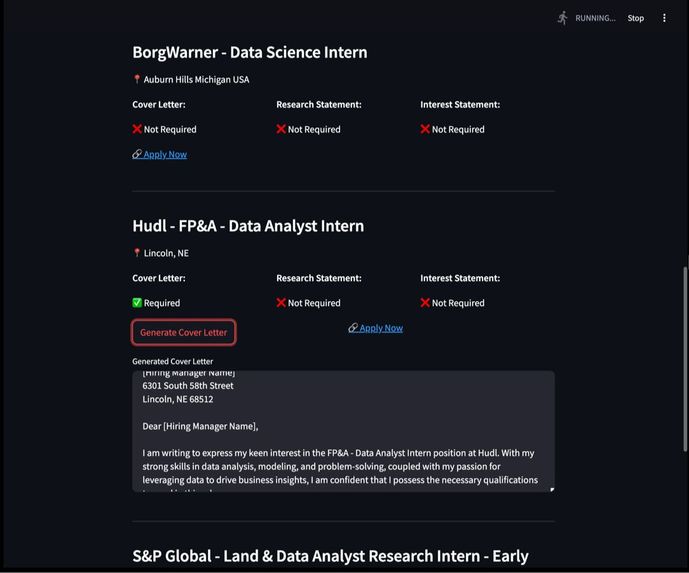The width and height of the screenshot is (689, 573).
Task: Click Lincoln, NE location text
Action: (x=166, y=253)
